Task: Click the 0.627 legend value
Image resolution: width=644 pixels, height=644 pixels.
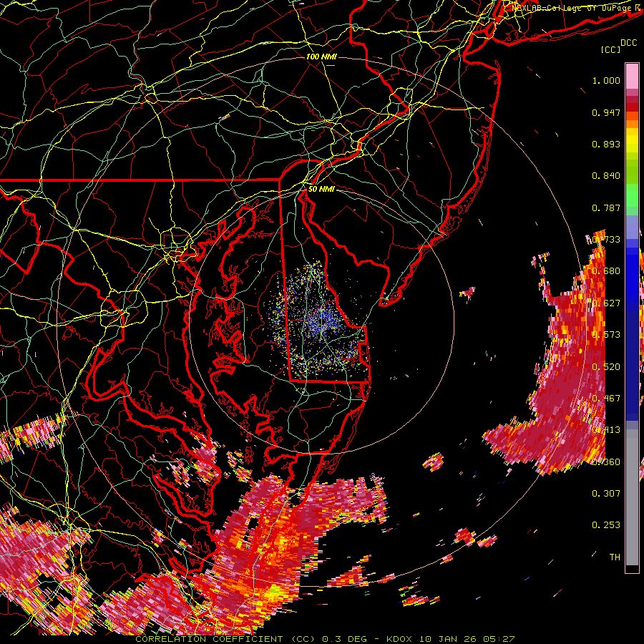Action: pyautogui.click(x=606, y=303)
